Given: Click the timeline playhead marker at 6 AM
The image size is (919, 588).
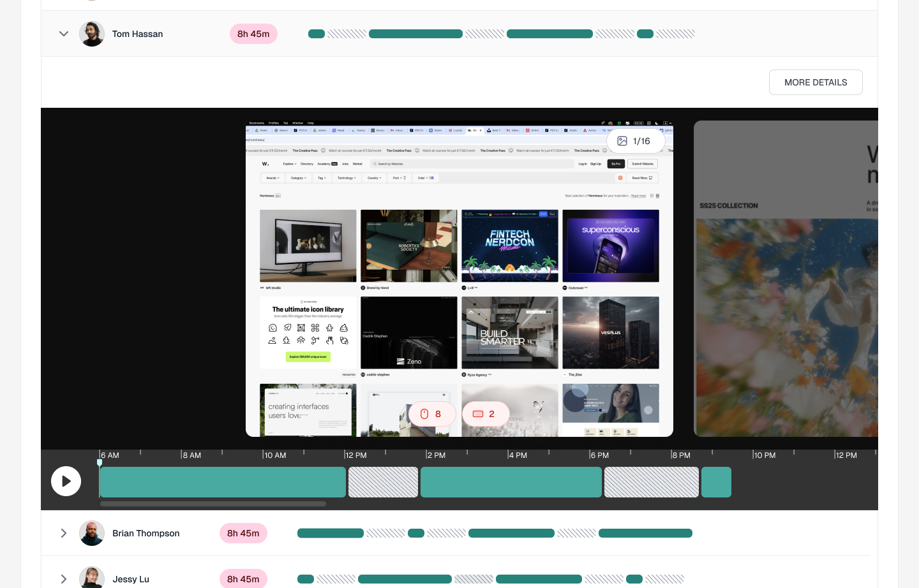Looking at the screenshot, I should click(100, 462).
